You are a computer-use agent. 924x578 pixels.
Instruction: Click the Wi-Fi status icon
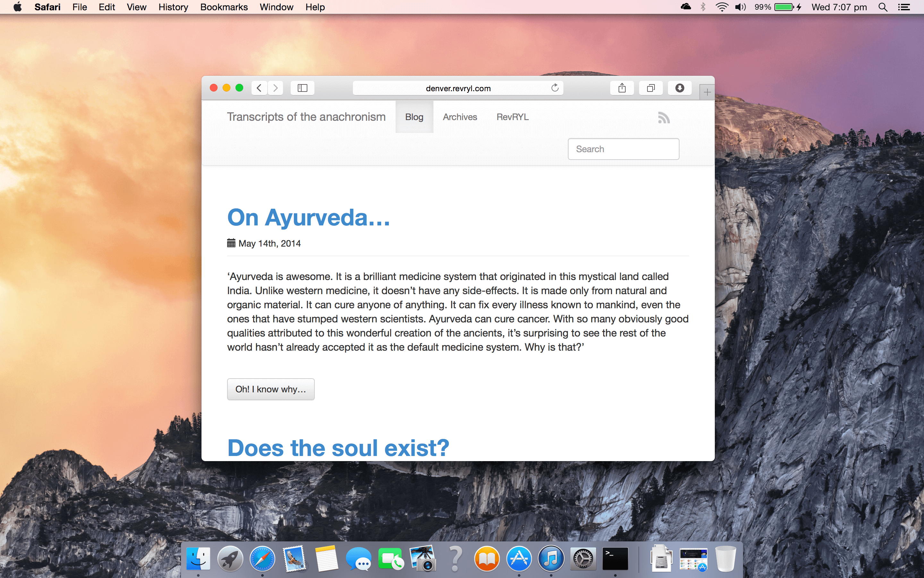pos(722,7)
